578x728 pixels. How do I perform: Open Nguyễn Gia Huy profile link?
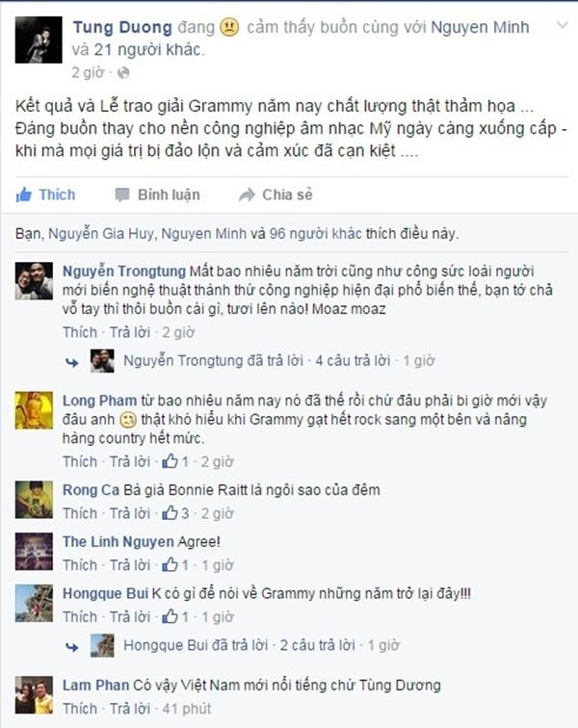[x=101, y=233]
